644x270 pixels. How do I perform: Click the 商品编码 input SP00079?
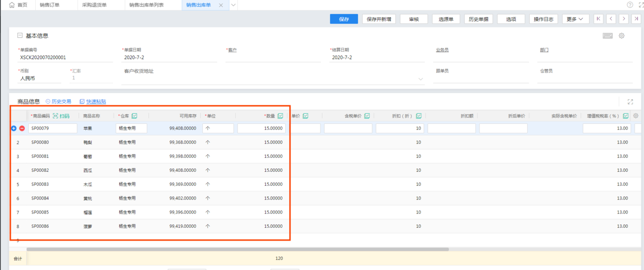pyautogui.click(x=53, y=128)
